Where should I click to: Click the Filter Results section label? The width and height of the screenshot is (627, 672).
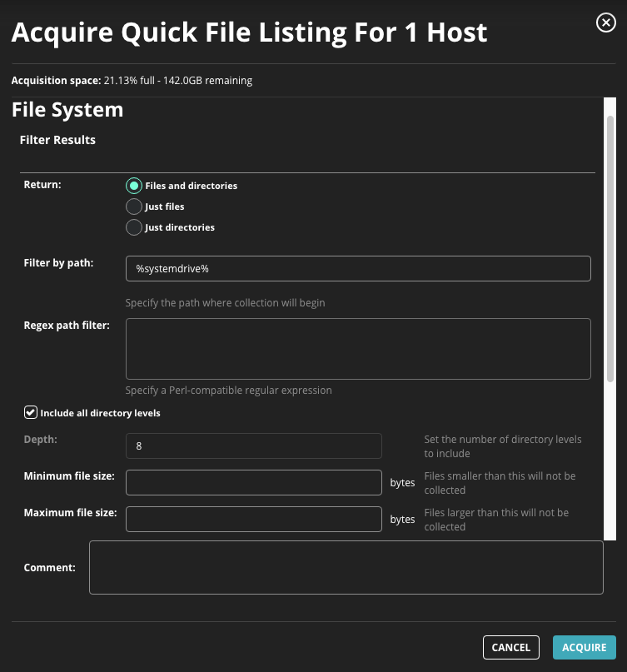click(x=57, y=140)
